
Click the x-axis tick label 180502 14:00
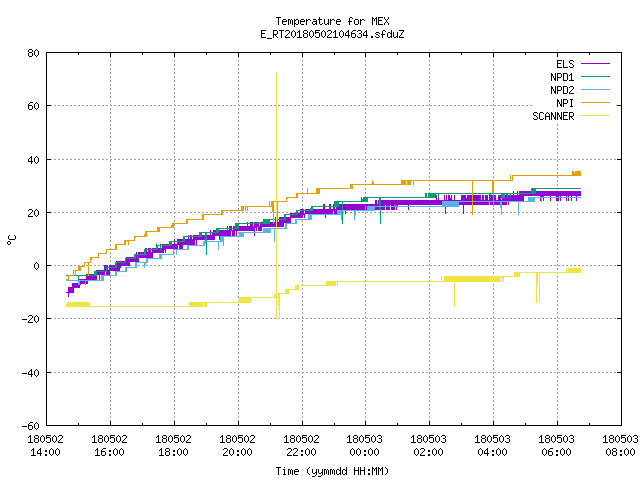(45, 446)
